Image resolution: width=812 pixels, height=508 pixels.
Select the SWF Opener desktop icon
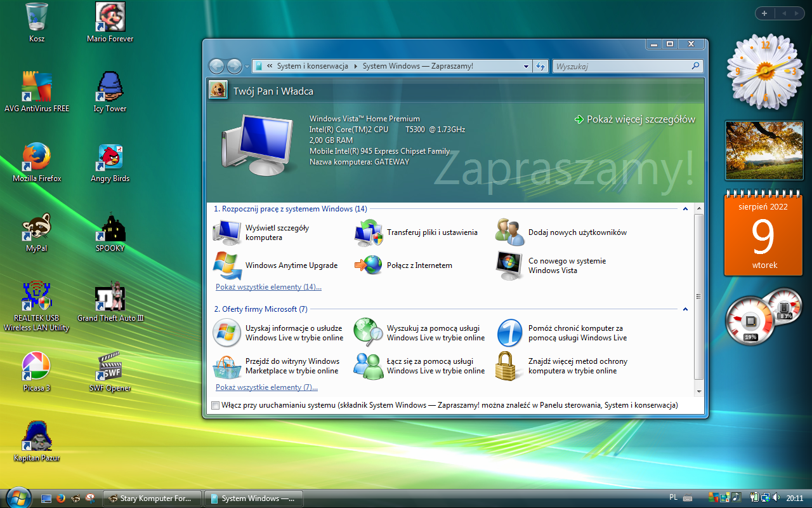pos(110,366)
